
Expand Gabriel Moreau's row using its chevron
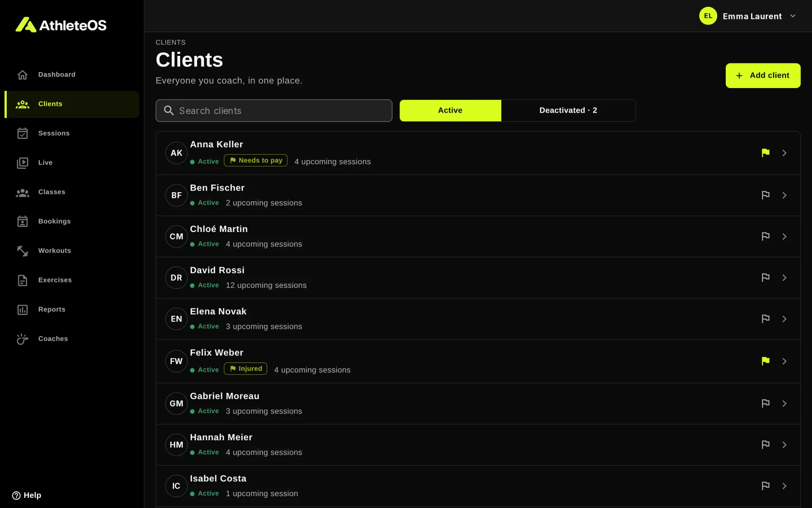[x=785, y=403]
